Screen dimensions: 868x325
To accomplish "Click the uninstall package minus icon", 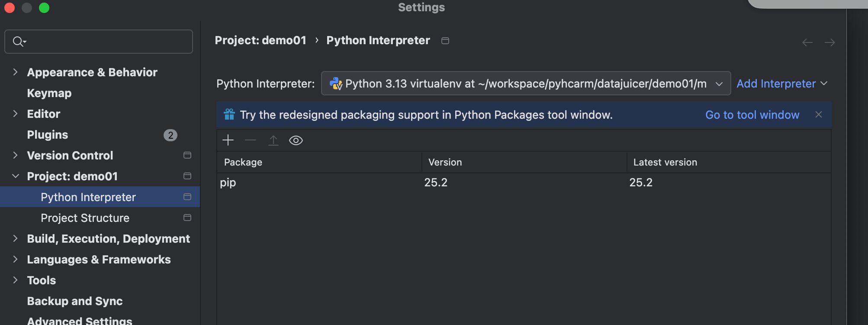I will point(251,140).
